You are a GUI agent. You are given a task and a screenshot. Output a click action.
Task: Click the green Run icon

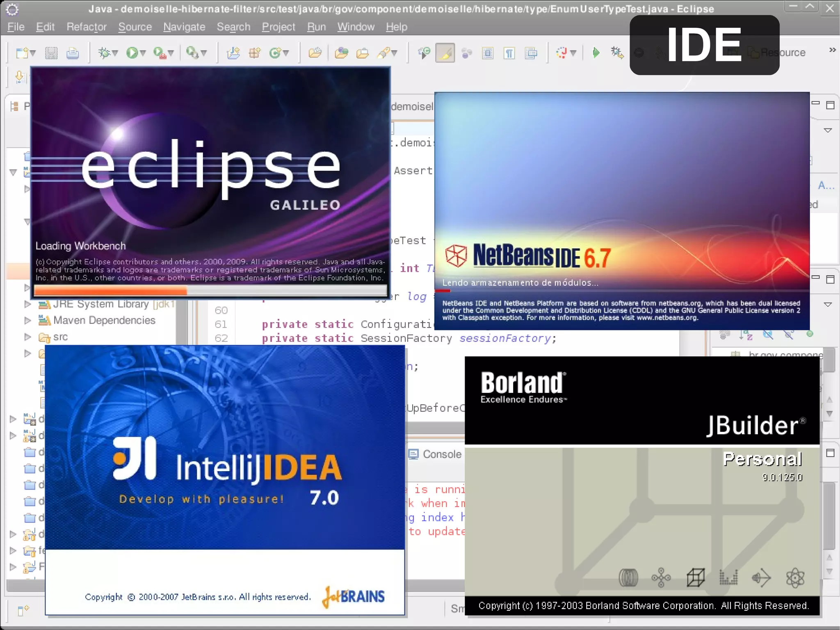(x=132, y=53)
